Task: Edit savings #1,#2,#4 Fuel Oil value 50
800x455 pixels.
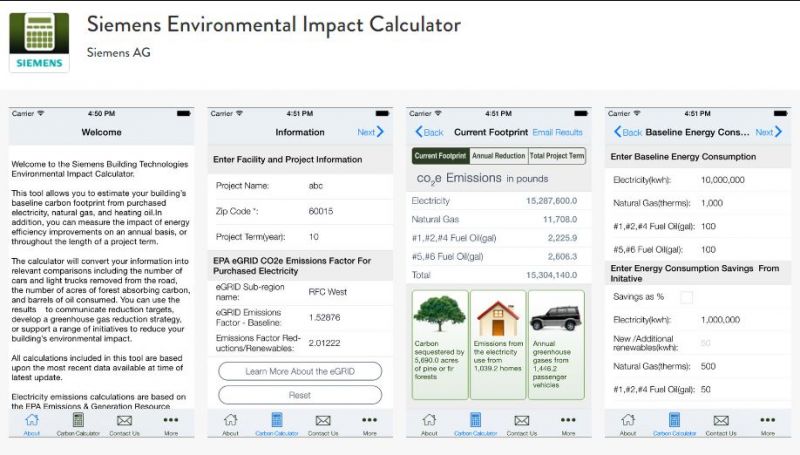Action: tap(706, 390)
